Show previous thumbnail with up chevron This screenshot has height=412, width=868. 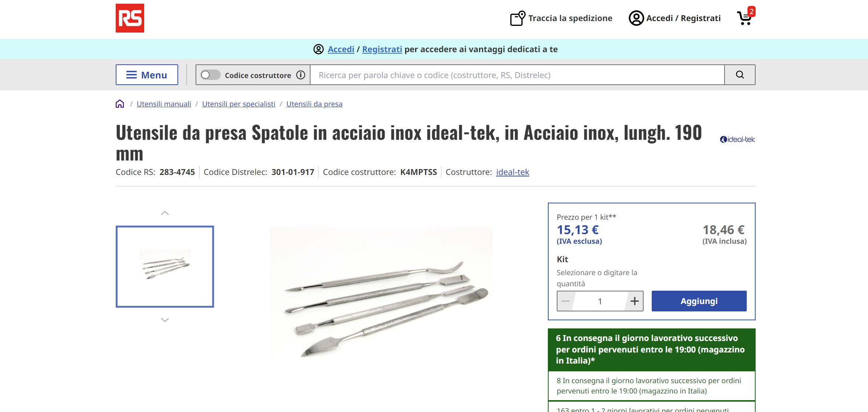tap(165, 213)
